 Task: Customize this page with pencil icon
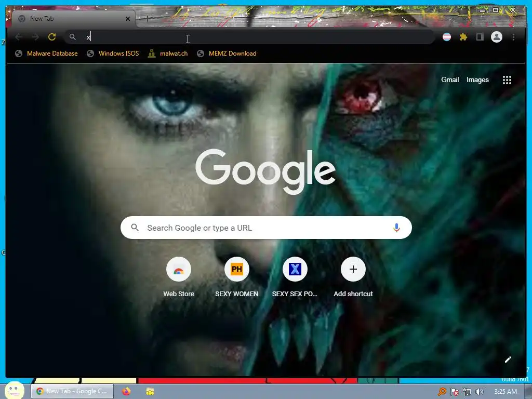click(508, 360)
